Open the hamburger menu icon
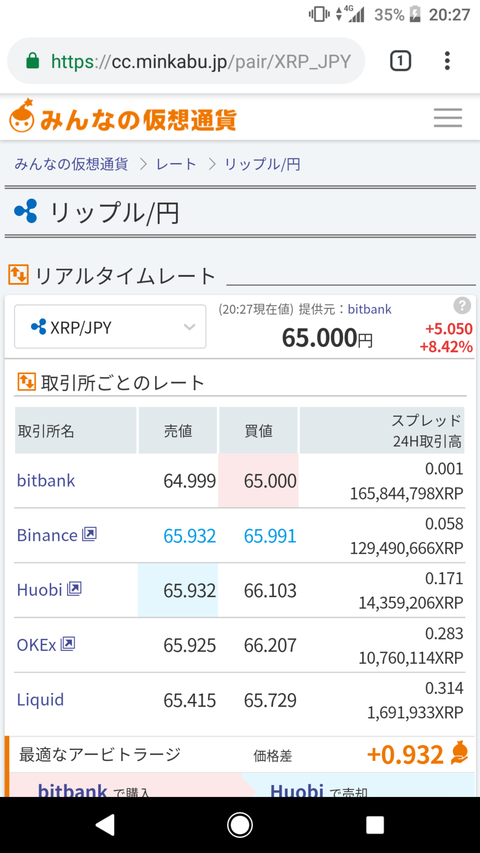This screenshot has height=853, width=480. click(448, 118)
